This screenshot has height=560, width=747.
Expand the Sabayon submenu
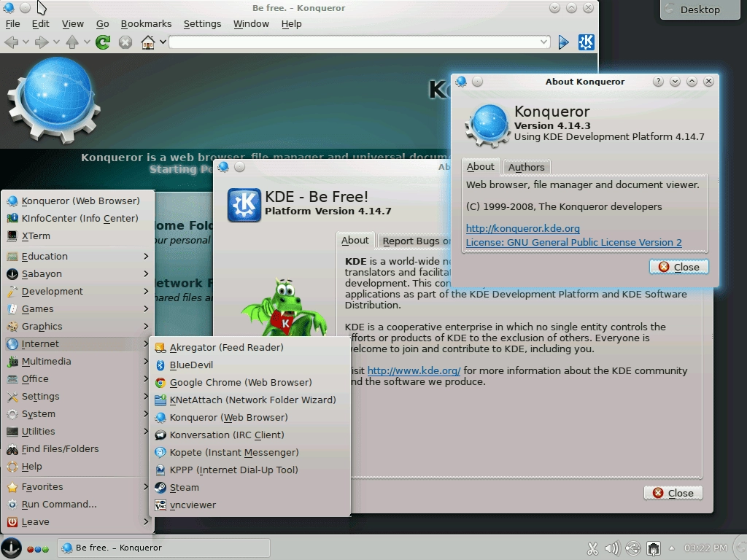click(77, 274)
